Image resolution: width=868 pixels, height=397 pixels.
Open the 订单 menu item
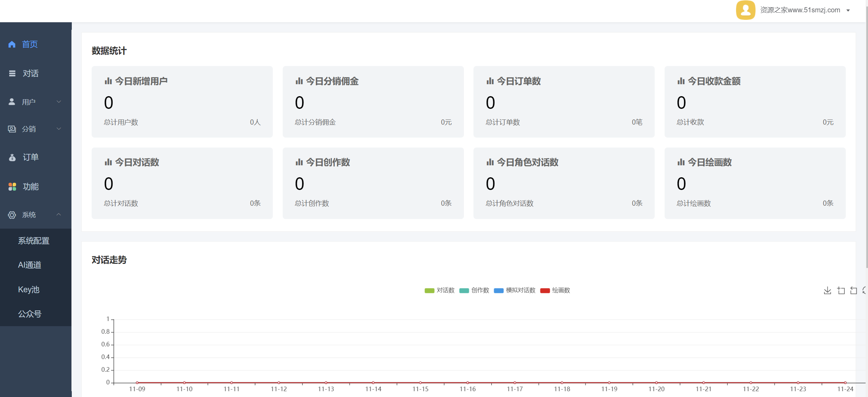point(36,157)
